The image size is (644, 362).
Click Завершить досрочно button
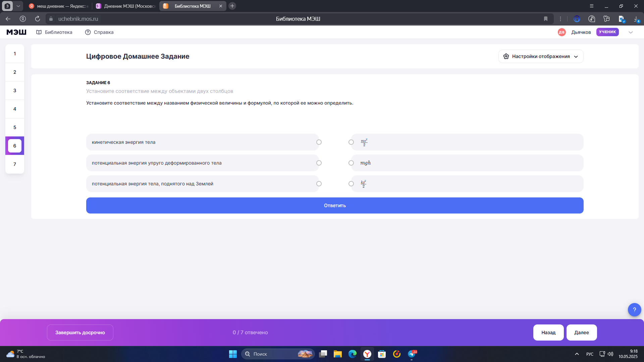coord(80,333)
